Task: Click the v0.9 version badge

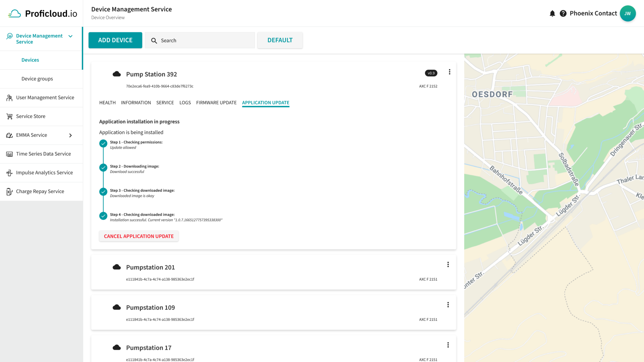Action: point(431,73)
